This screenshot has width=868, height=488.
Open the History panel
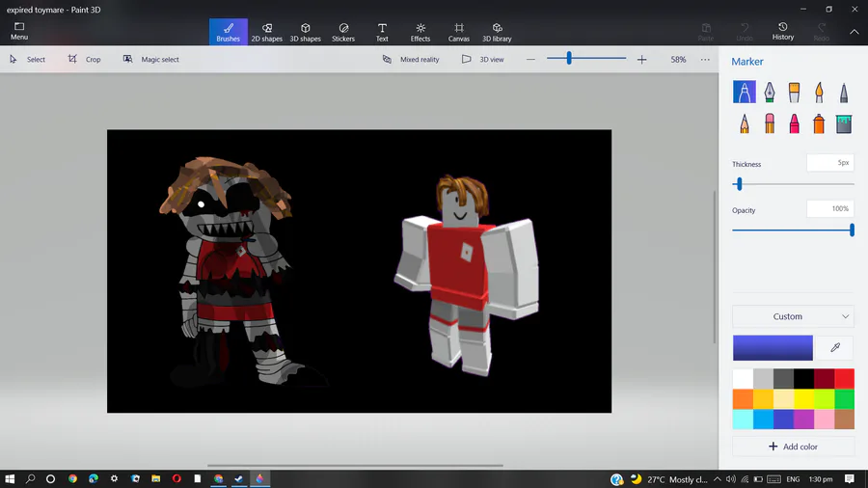pos(783,32)
